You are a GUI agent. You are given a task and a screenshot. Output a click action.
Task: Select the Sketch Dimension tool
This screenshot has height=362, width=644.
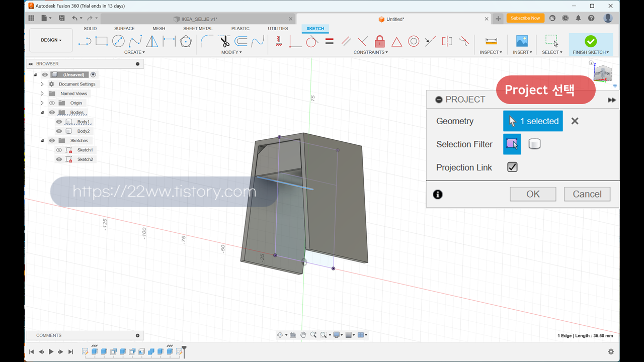coord(169,41)
